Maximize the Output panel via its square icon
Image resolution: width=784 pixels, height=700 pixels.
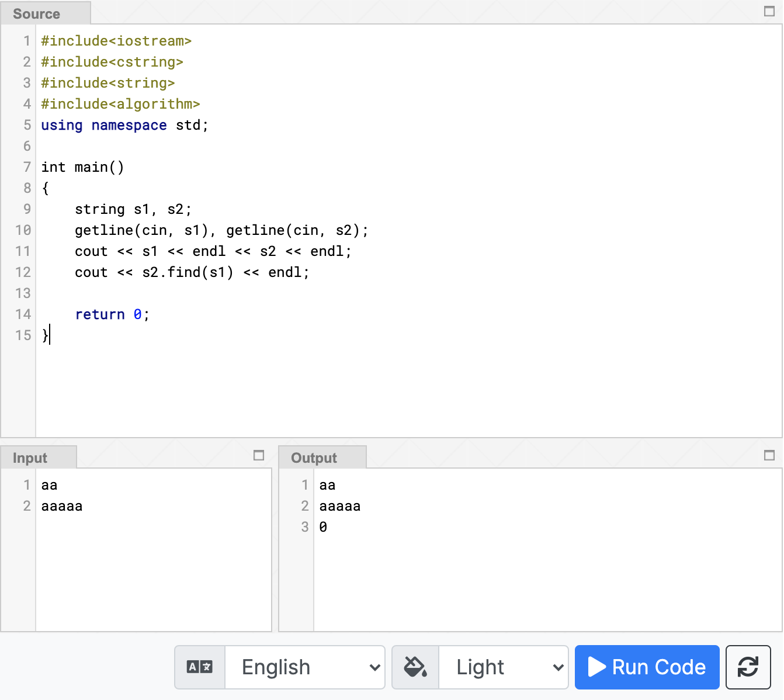pos(769,455)
